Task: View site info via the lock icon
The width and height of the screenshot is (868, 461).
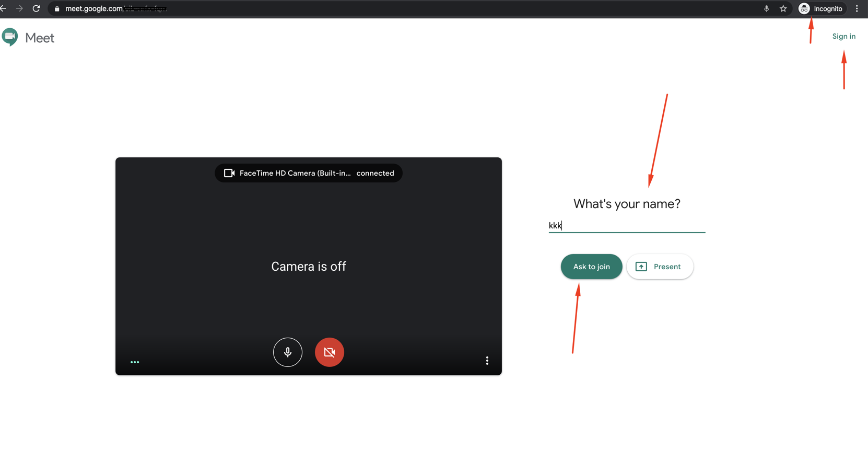Action: coord(57,9)
